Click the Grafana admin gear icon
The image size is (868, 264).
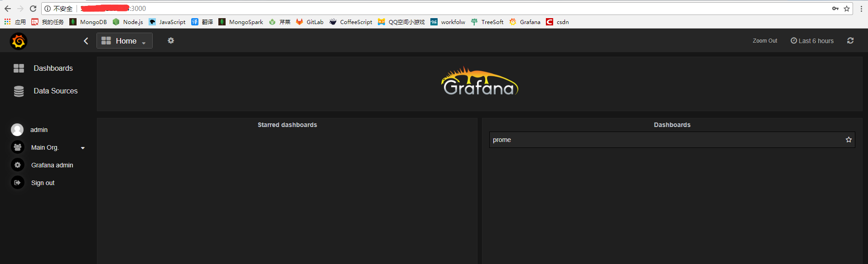coord(18,165)
